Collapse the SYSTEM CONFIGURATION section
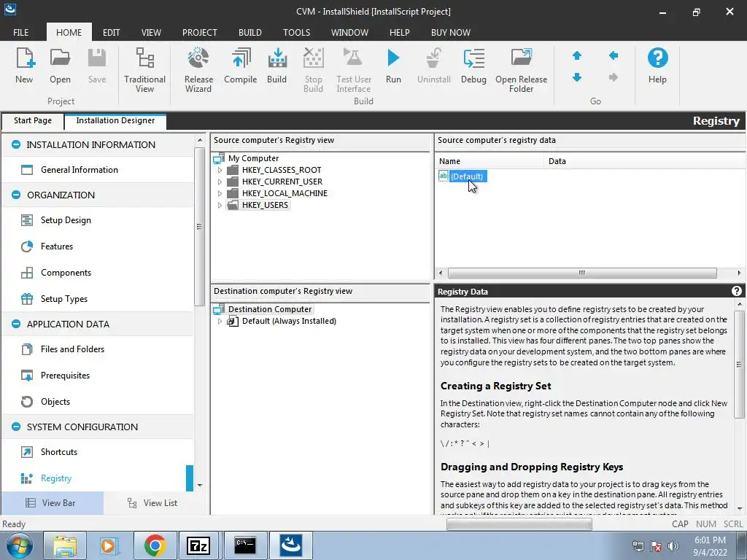 16,427
